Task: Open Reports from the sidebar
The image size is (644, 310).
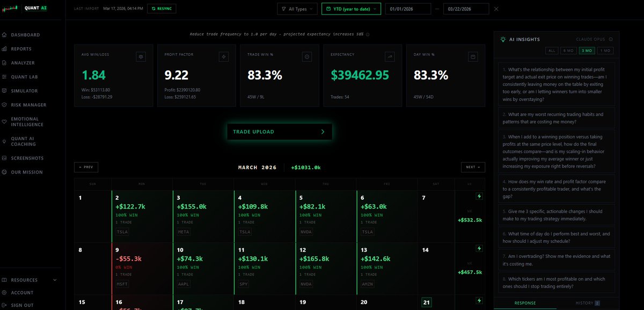Action: pyautogui.click(x=21, y=49)
